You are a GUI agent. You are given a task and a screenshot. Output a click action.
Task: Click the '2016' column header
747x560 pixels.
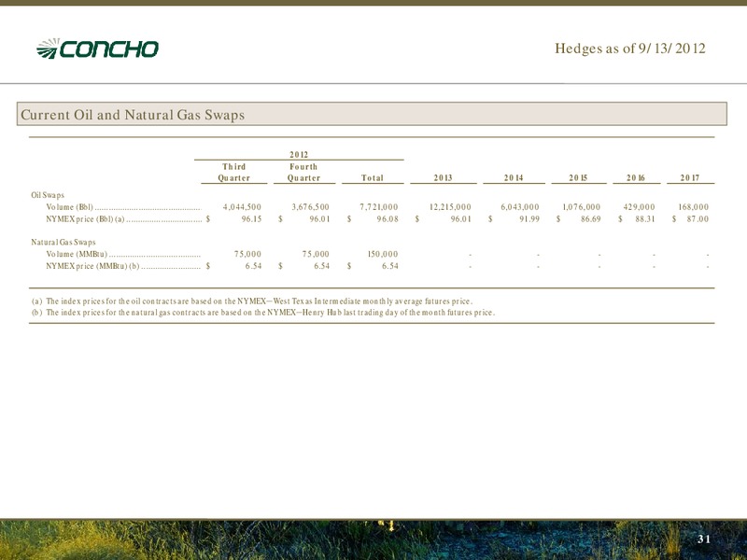point(636,177)
